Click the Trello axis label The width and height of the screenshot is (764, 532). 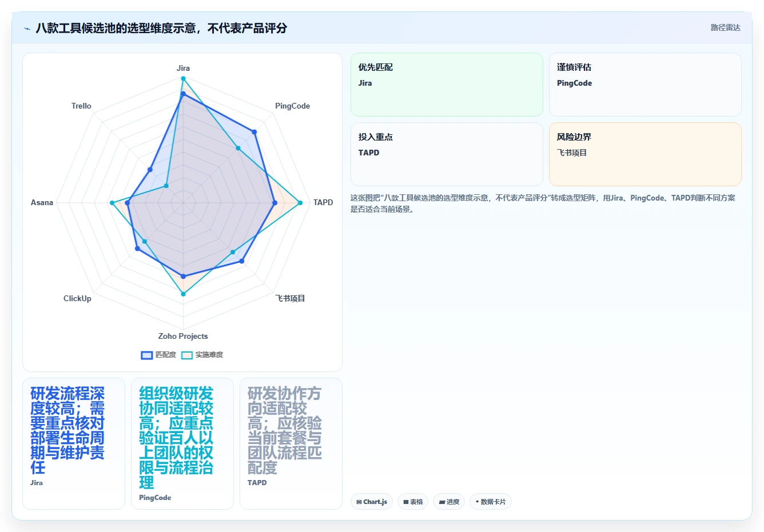point(81,106)
